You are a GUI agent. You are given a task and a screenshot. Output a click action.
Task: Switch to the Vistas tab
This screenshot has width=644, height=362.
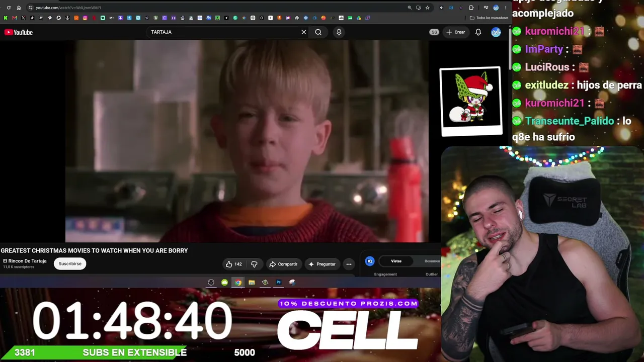(396, 261)
